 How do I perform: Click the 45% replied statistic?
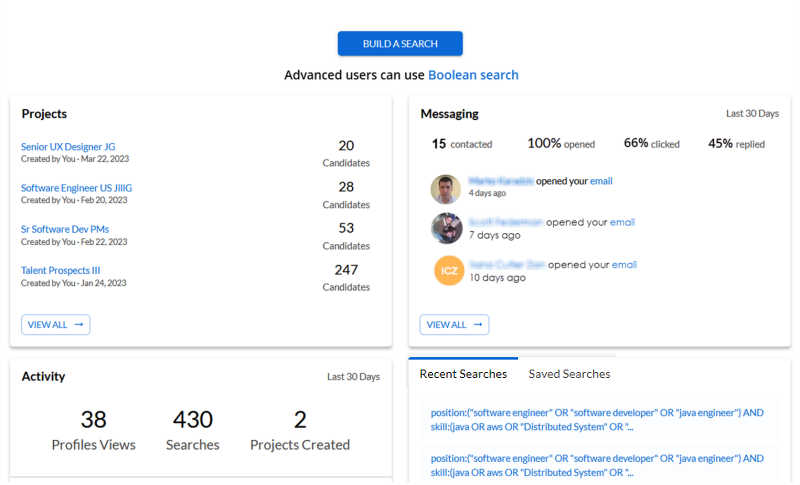[736, 144]
